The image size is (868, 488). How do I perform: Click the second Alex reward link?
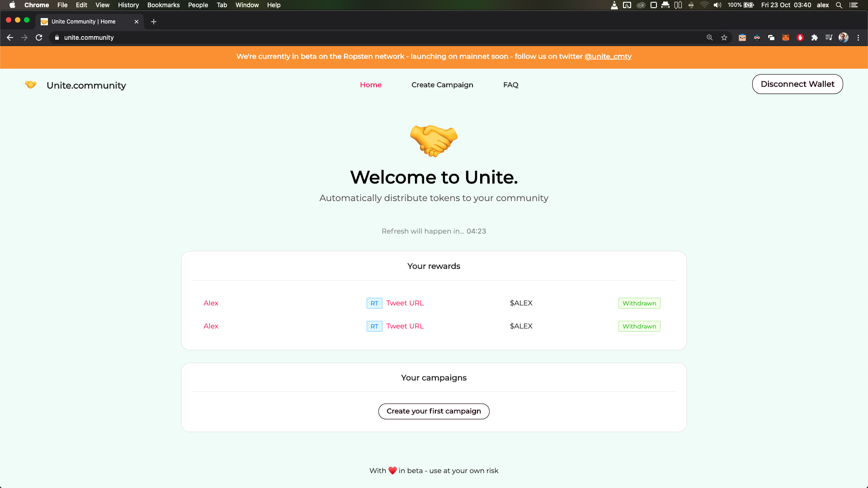pyautogui.click(x=211, y=326)
